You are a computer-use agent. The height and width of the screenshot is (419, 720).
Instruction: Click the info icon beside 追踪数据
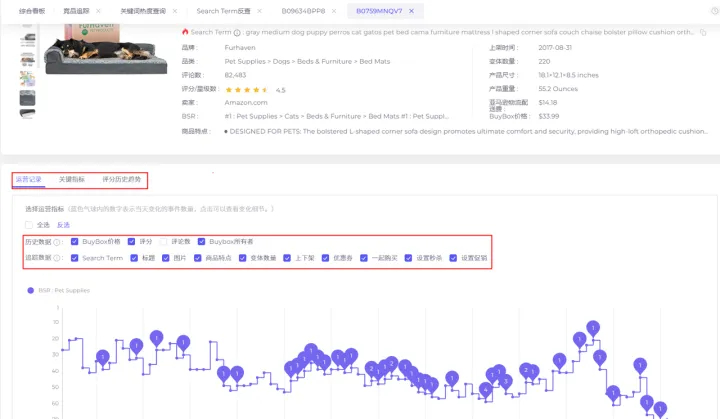pos(58,258)
